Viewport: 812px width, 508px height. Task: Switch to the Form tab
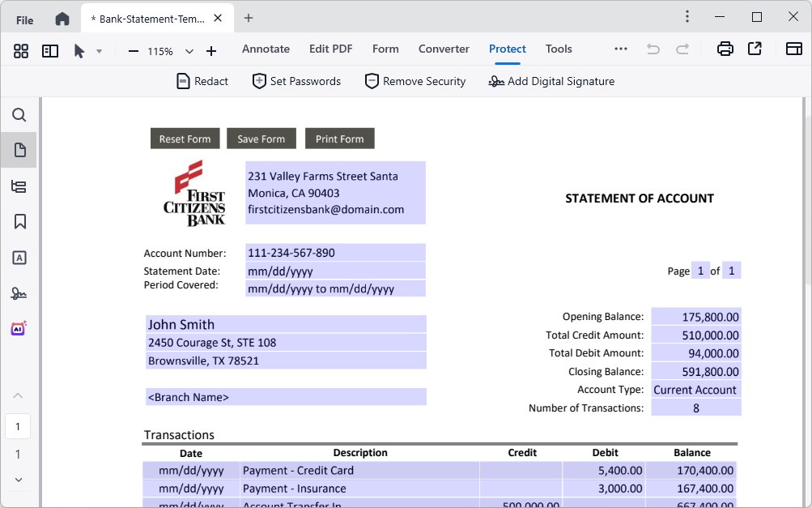pyautogui.click(x=385, y=49)
